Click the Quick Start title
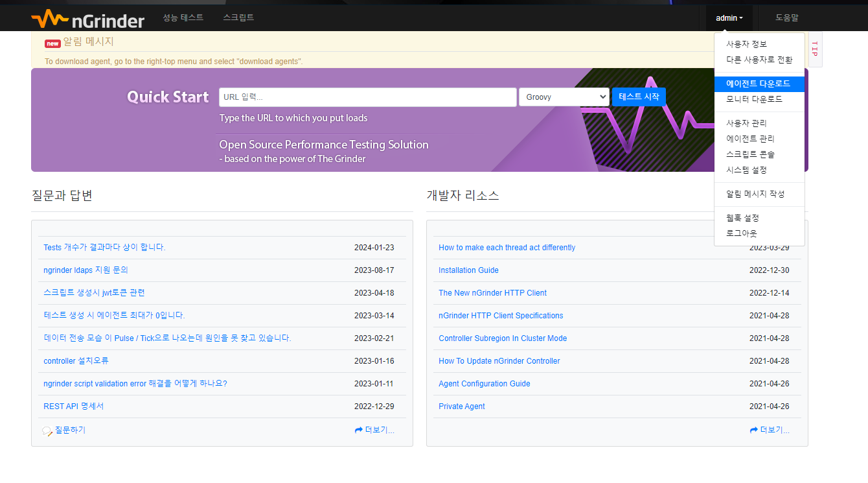 [168, 97]
